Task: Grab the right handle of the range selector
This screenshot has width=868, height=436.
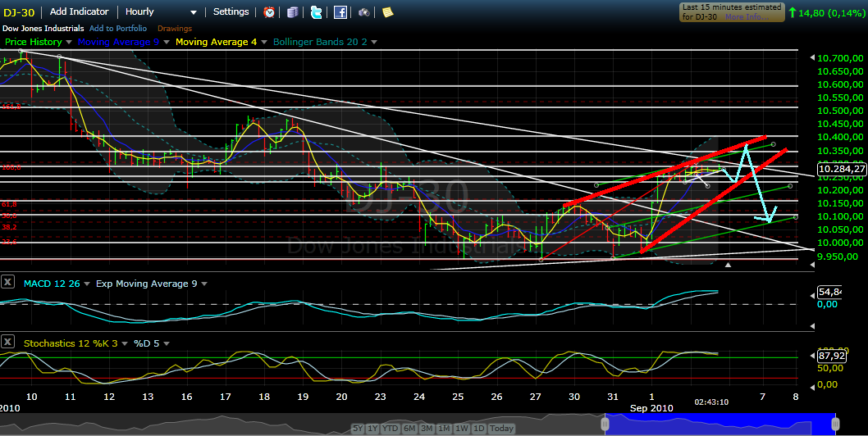Action: pos(835,424)
